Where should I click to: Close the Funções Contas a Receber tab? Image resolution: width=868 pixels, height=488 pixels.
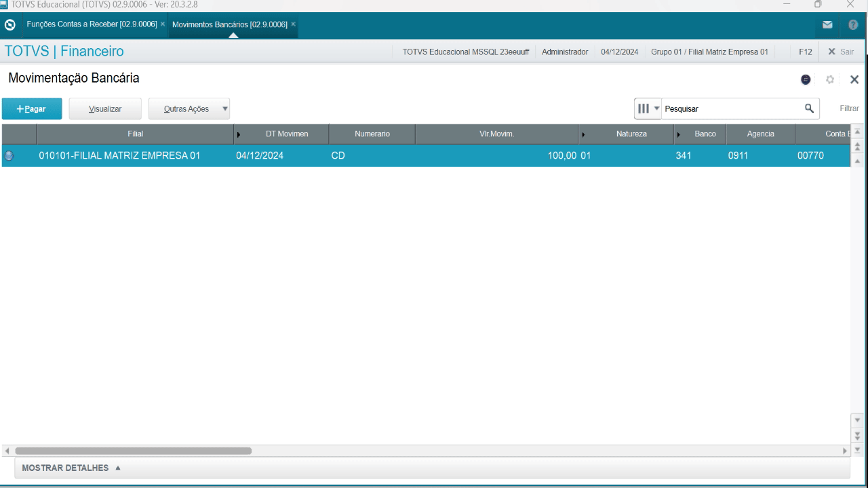pos(163,24)
